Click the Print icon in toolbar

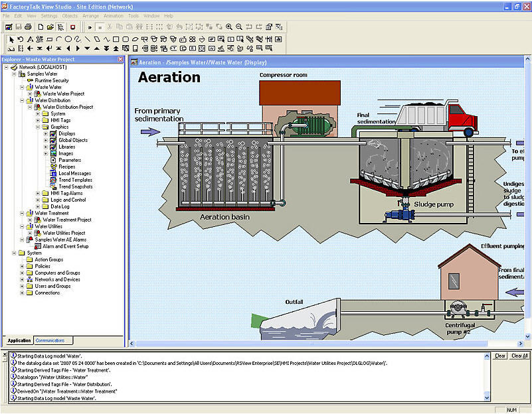click(x=28, y=27)
